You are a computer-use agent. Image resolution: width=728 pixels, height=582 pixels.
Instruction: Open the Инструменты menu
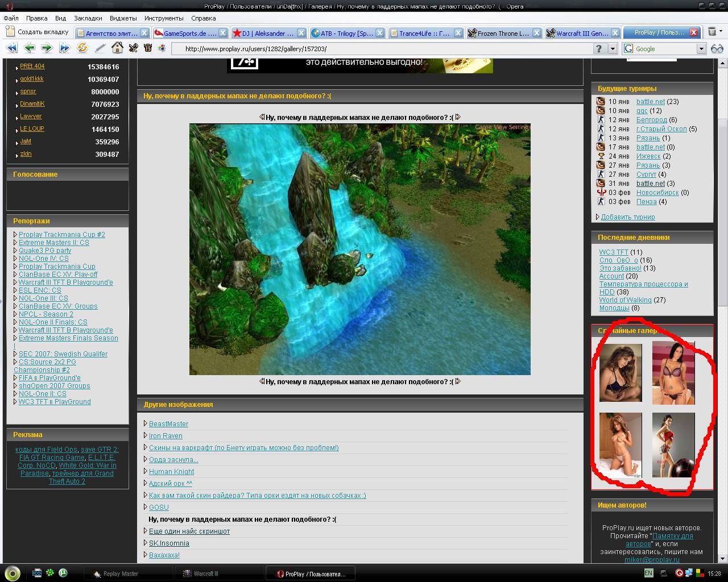164,18
